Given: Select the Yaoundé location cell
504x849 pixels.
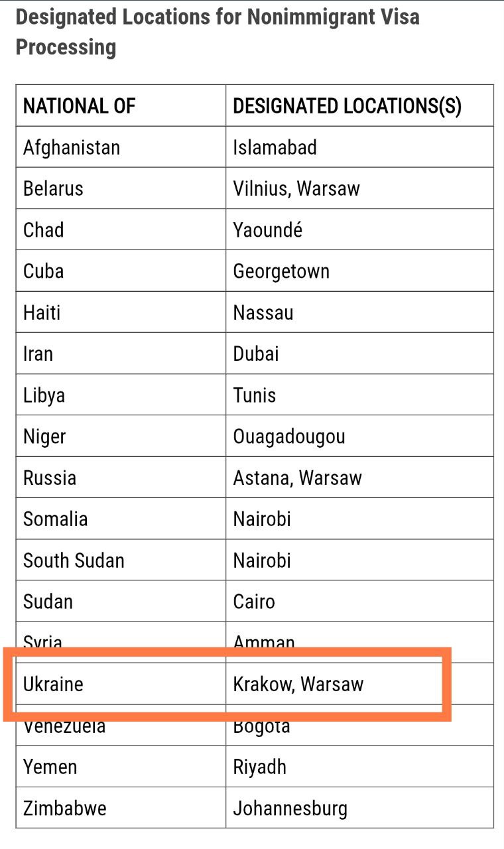Looking at the screenshot, I should (x=267, y=230).
